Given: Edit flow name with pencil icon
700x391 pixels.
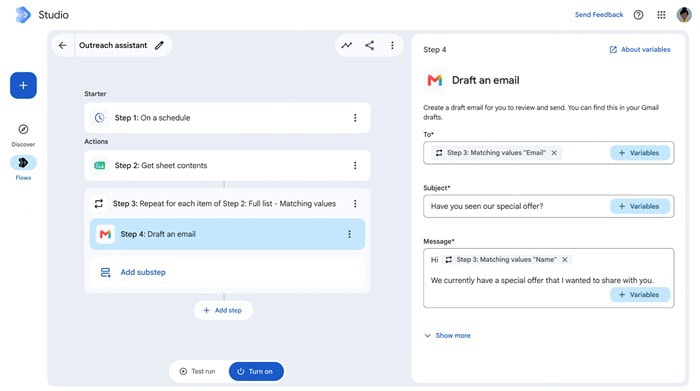Looking at the screenshot, I should tap(159, 45).
